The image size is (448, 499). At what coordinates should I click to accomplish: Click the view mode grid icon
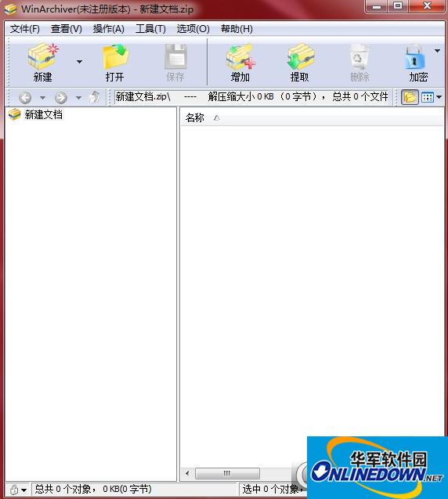pos(428,97)
